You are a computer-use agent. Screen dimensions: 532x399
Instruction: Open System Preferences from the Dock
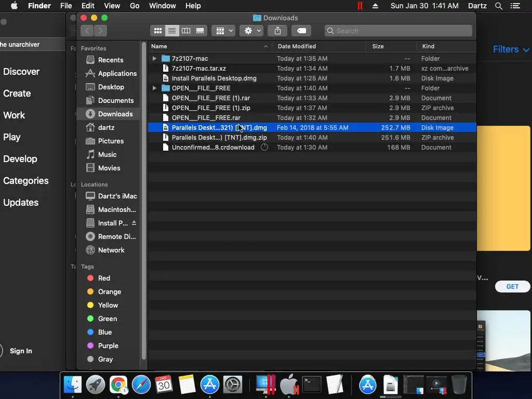[233, 385]
